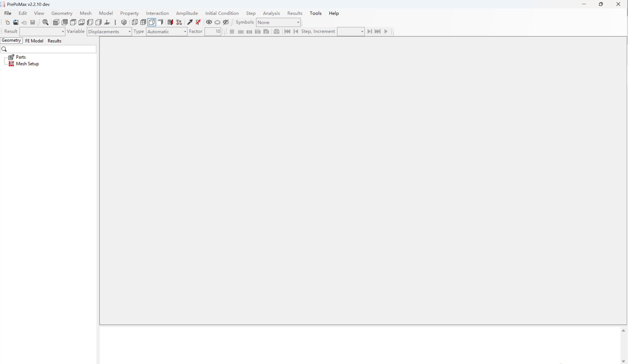Image resolution: width=628 pixels, height=364 pixels.
Task: Click the output scrollbar down arrow
Action: click(623, 361)
